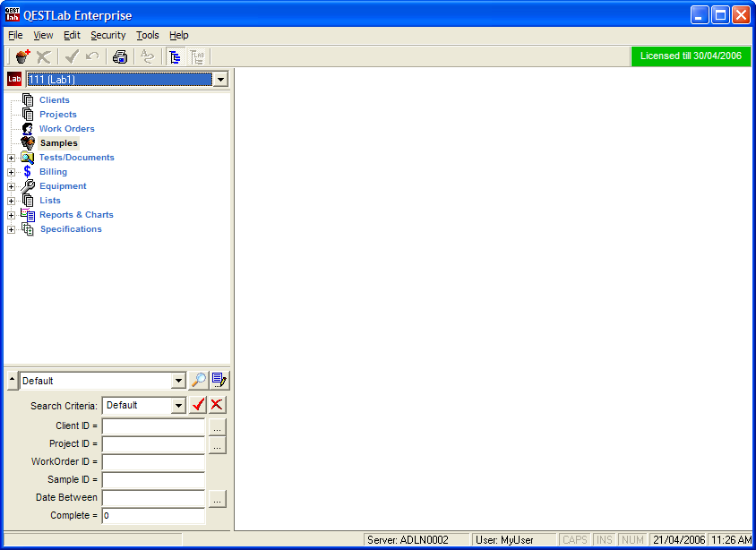Expand the Tests/Documents tree node
The height and width of the screenshot is (550, 756).
pos(11,158)
